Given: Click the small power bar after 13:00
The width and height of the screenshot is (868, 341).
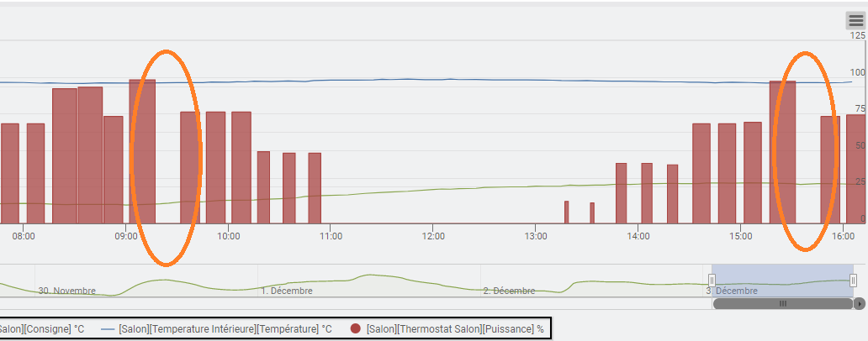Looking at the screenshot, I should [x=566, y=212].
